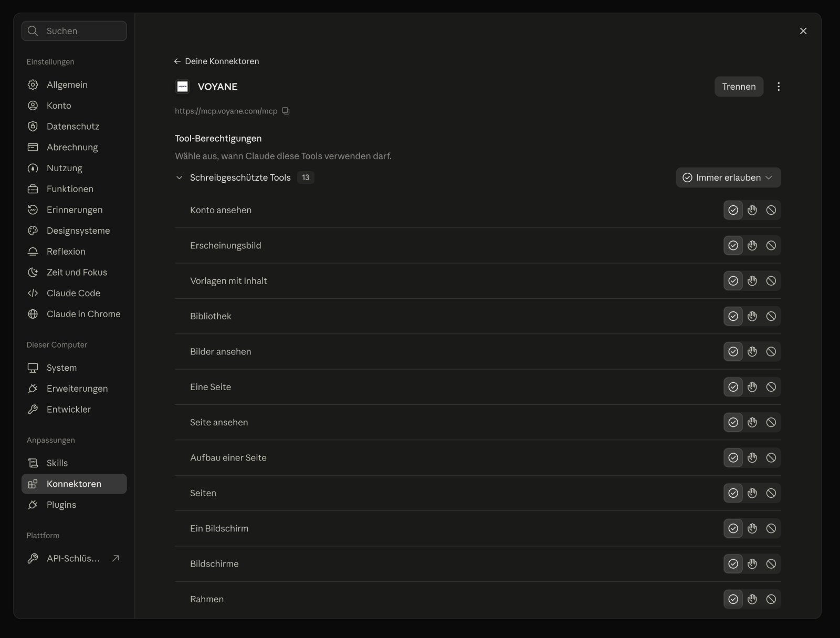
Task: Click in the Suchen search field
Action: 74,31
